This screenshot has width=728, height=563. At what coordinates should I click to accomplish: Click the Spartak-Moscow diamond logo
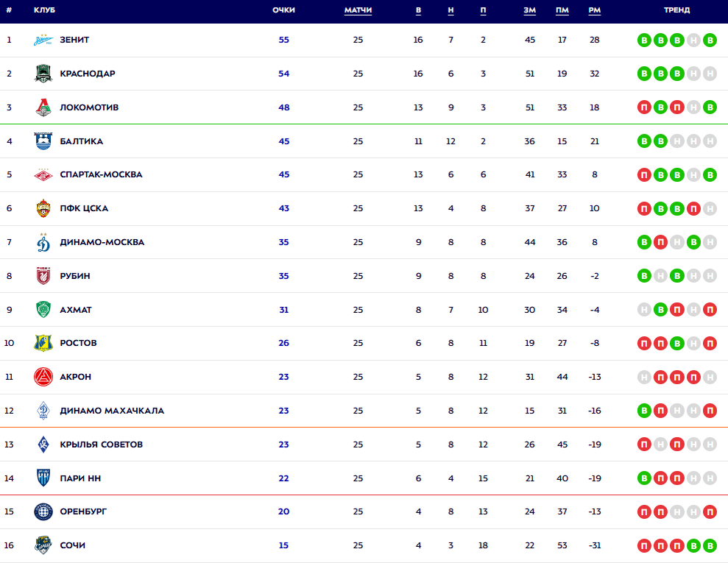point(43,175)
